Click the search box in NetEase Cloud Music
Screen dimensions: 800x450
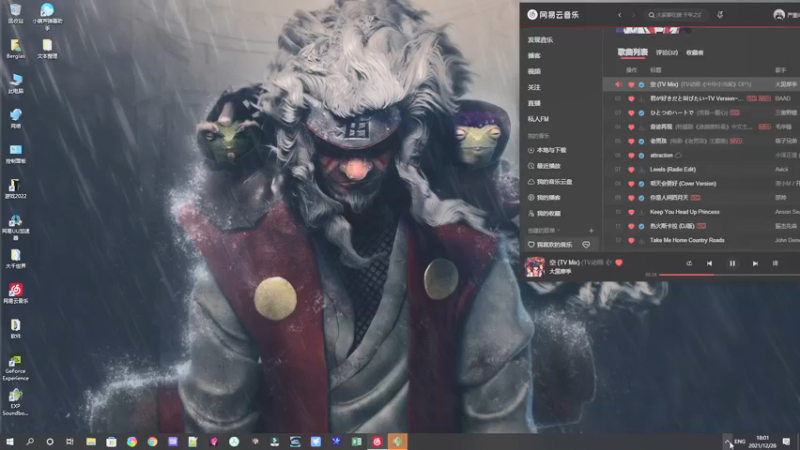[x=677, y=15]
